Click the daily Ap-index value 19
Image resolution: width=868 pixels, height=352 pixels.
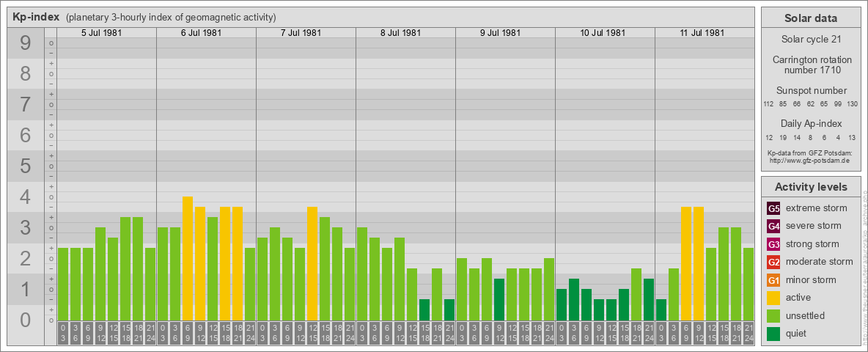tap(783, 137)
